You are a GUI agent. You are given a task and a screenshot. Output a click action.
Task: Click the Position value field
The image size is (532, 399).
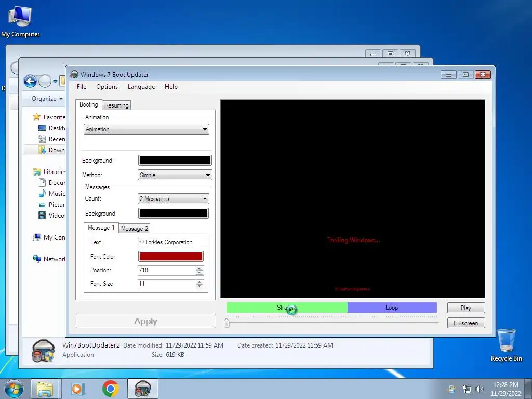pos(167,270)
